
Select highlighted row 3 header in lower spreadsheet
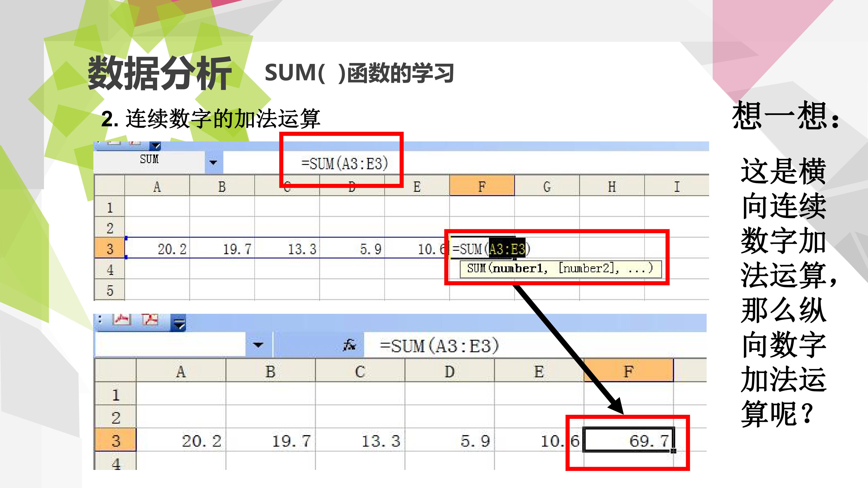click(116, 440)
